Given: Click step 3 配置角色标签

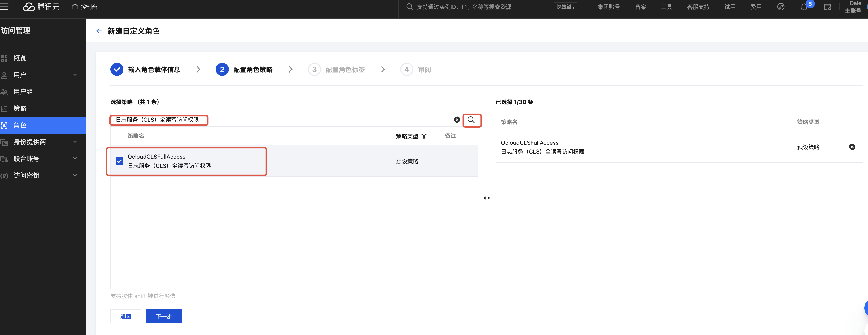Looking at the screenshot, I should click(x=336, y=69).
